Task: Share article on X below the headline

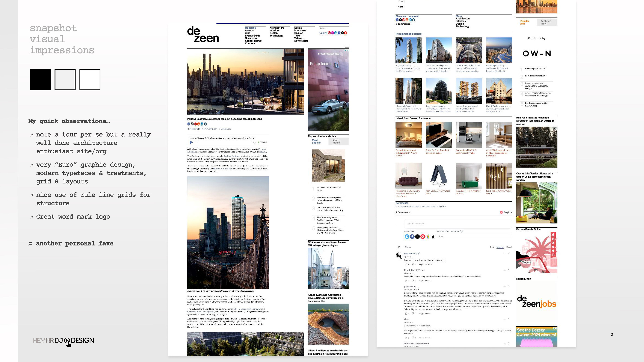Action: coord(192,124)
